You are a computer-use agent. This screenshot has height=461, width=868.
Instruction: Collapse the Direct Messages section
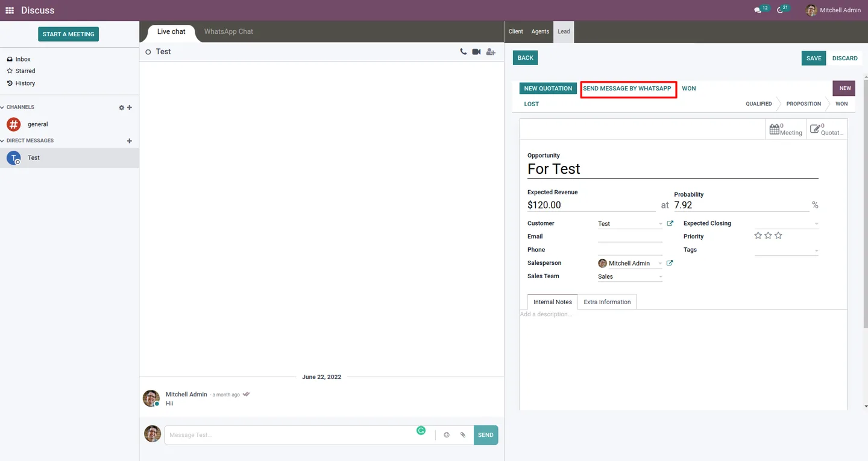tap(28, 141)
